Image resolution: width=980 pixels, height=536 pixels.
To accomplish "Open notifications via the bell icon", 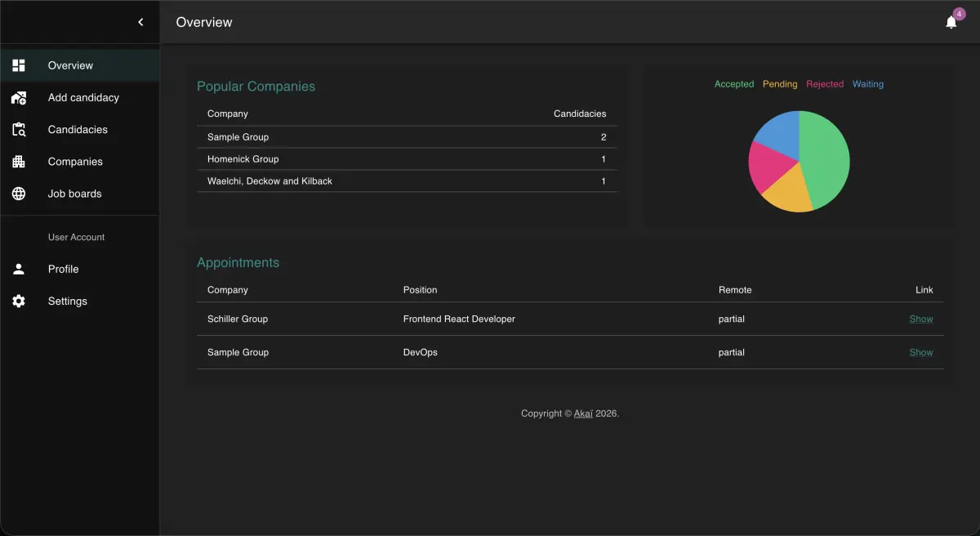I will [951, 22].
